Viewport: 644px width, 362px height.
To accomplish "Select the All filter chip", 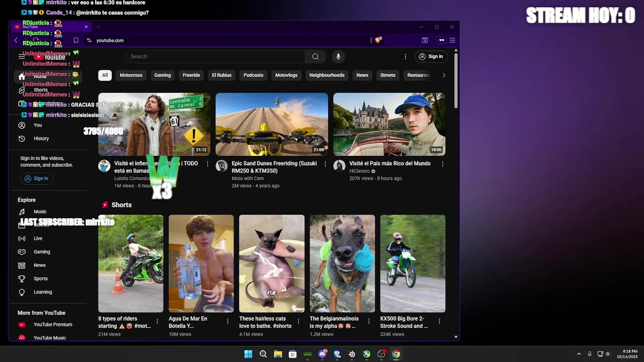I will click(x=105, y=75).
